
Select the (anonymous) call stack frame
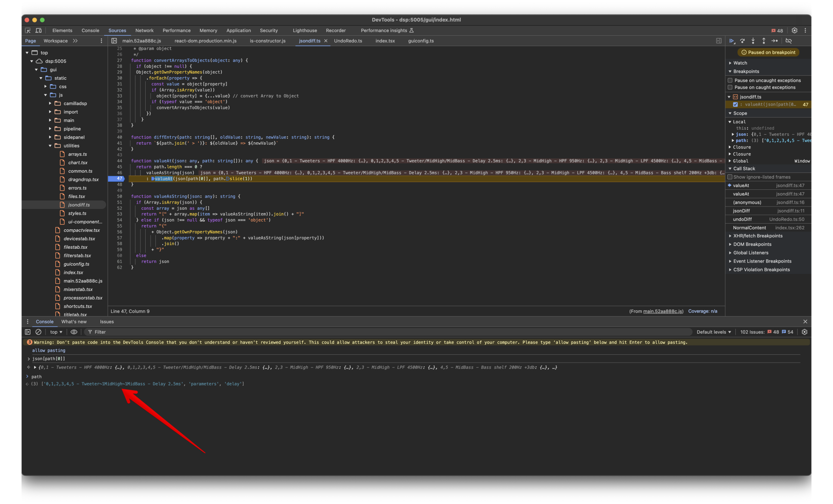(768, 202)
